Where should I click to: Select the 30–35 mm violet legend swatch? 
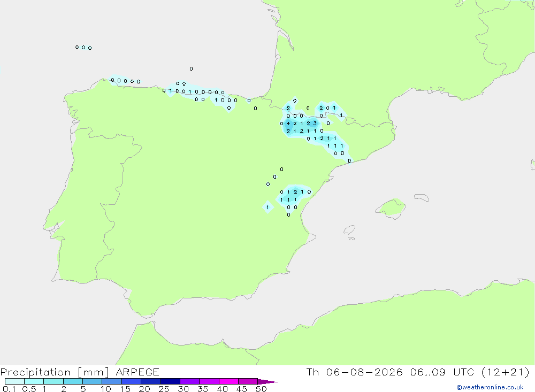pyautogui.click(x=189, y=381)
